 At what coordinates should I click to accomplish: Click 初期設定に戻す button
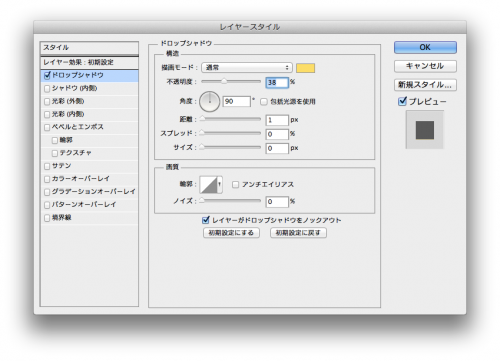pos(298,233)
